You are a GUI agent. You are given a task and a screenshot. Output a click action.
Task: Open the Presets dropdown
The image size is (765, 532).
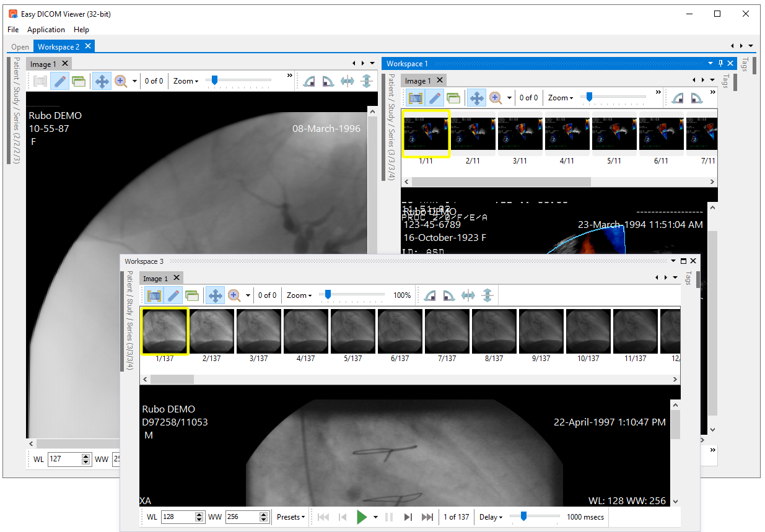tap(291, 517)
